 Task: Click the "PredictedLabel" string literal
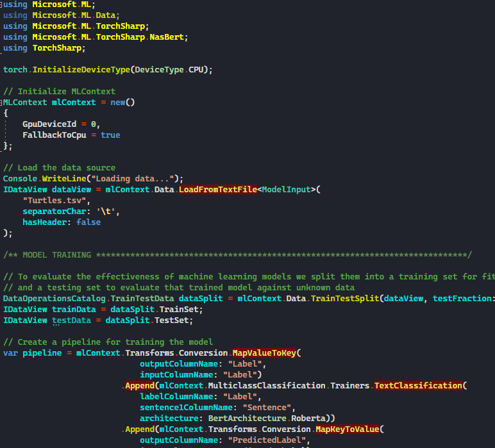click(x=267, y=440)
